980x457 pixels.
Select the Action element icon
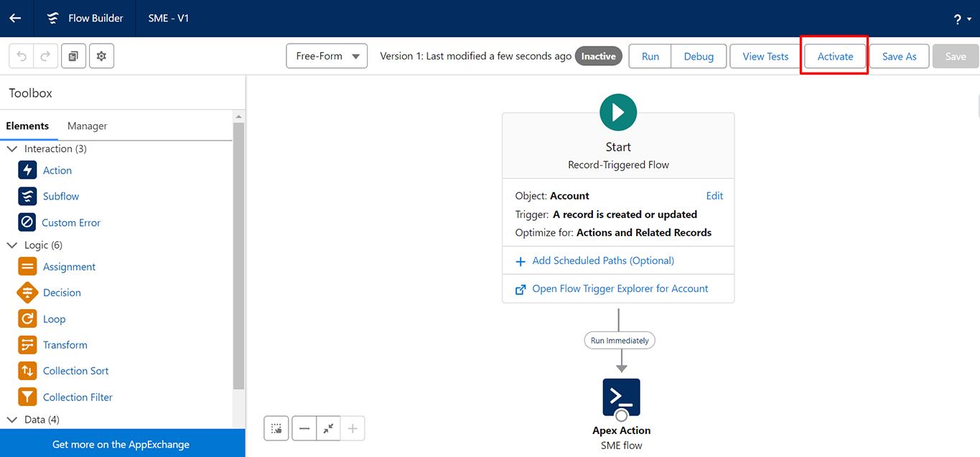coord(27,170)
